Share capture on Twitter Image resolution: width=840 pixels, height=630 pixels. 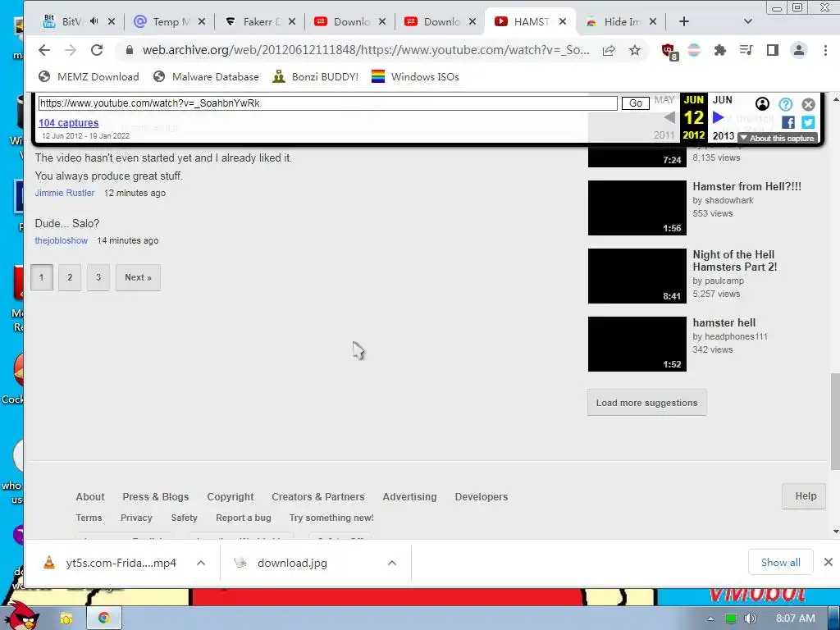(808, 123)
